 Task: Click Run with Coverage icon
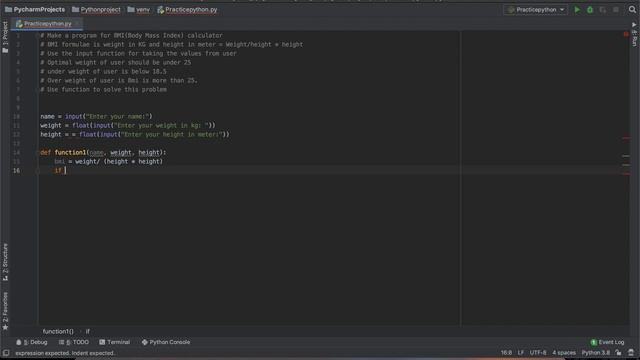(603, 9)
